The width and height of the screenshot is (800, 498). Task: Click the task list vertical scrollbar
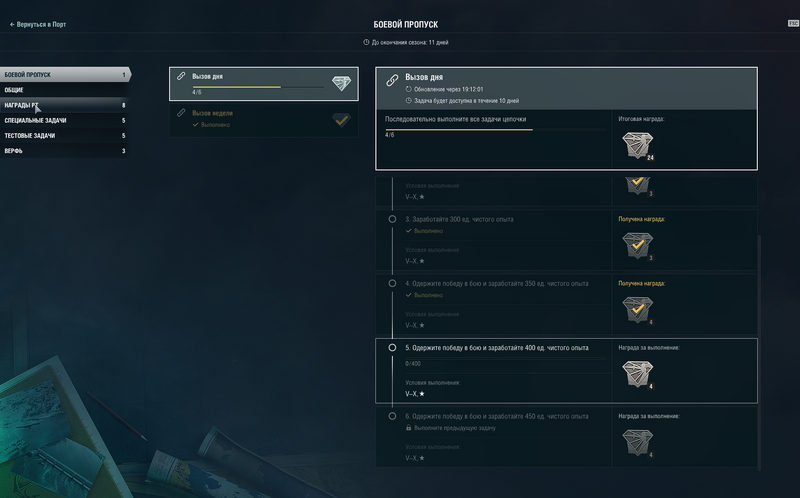coord(760,352)
